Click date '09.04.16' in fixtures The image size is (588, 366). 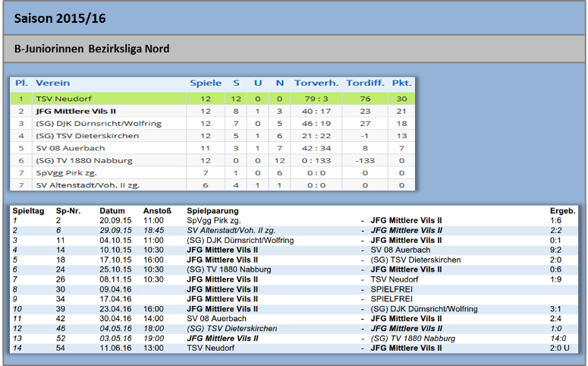115,289
